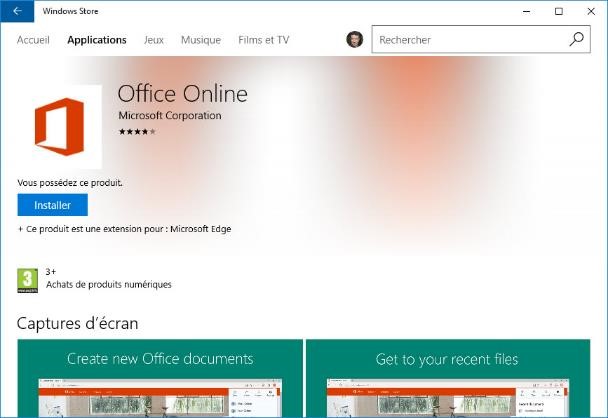Maximize the Windows Store window
The height and width of the screenshot is (418, 608).
pos(559,11)
